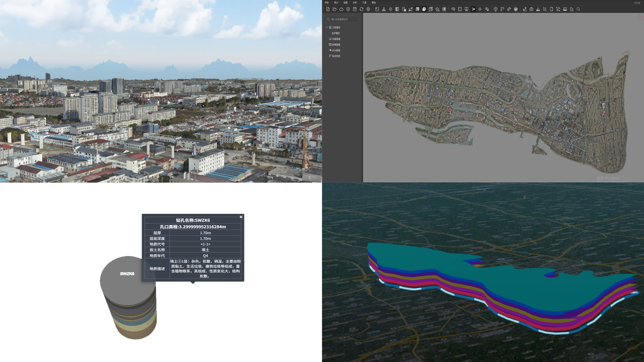Toggle the solid cube display mode

point(424,9)
